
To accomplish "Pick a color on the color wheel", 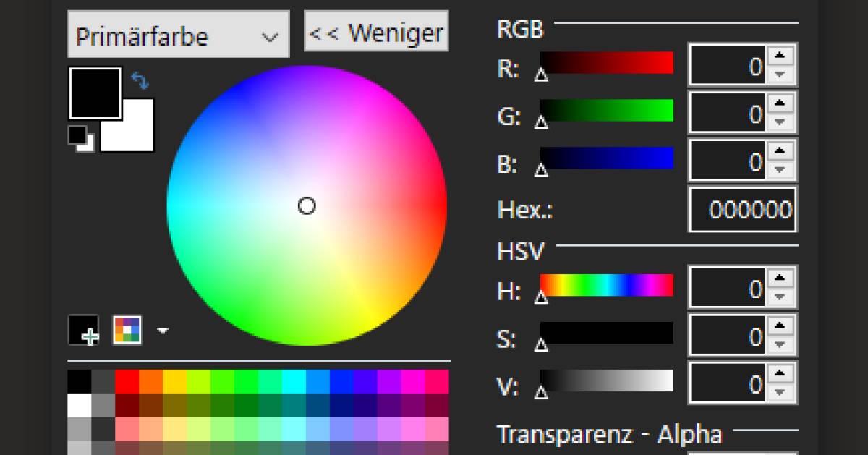I will [307, 206].
